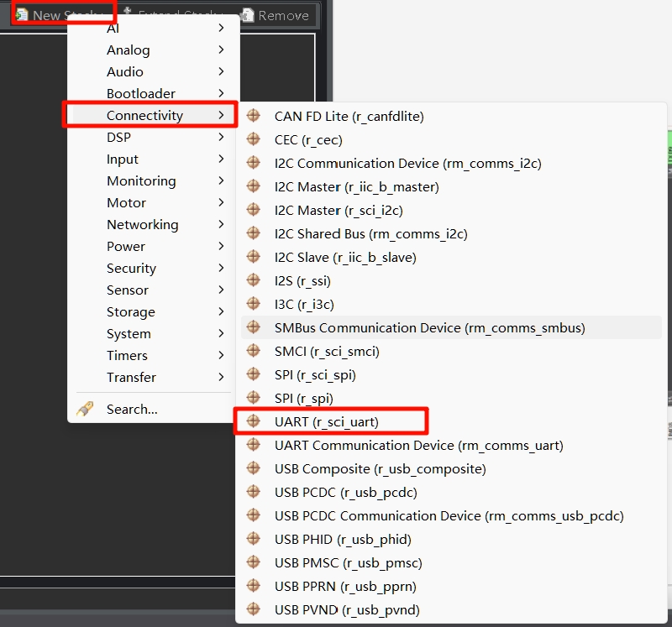Click the I2S (r_ssi) module icon
The width and height of the screenshot is (672, 627).
pos(253,280)
